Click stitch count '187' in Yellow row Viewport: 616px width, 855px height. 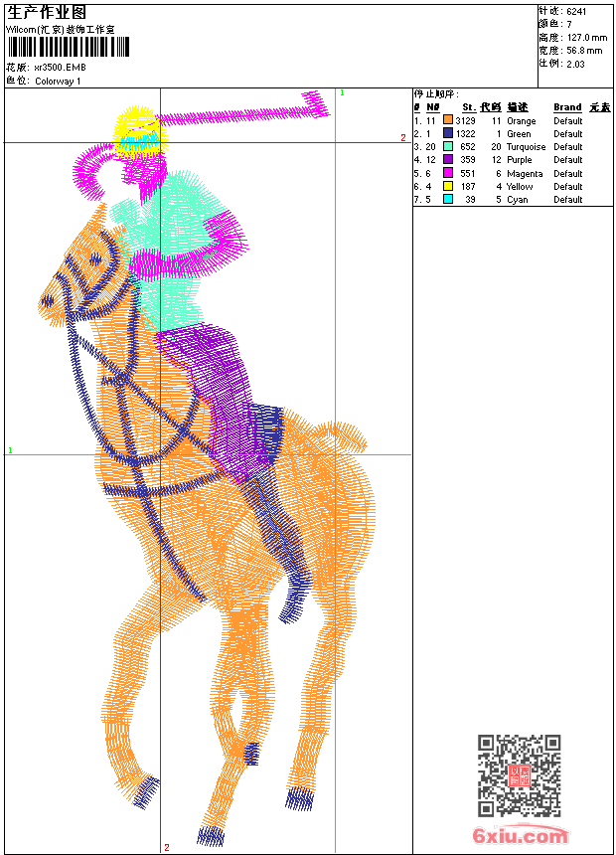tap(468, 187)
